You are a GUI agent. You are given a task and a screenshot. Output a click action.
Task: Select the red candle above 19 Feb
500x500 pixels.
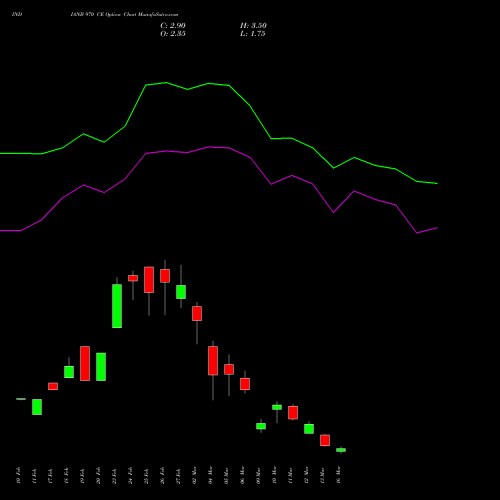85,363
